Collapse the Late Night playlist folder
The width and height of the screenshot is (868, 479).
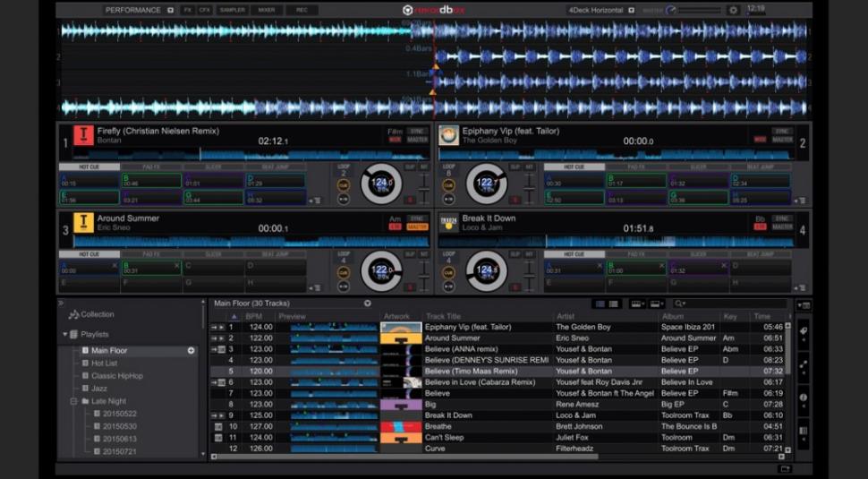click(74, 401)
